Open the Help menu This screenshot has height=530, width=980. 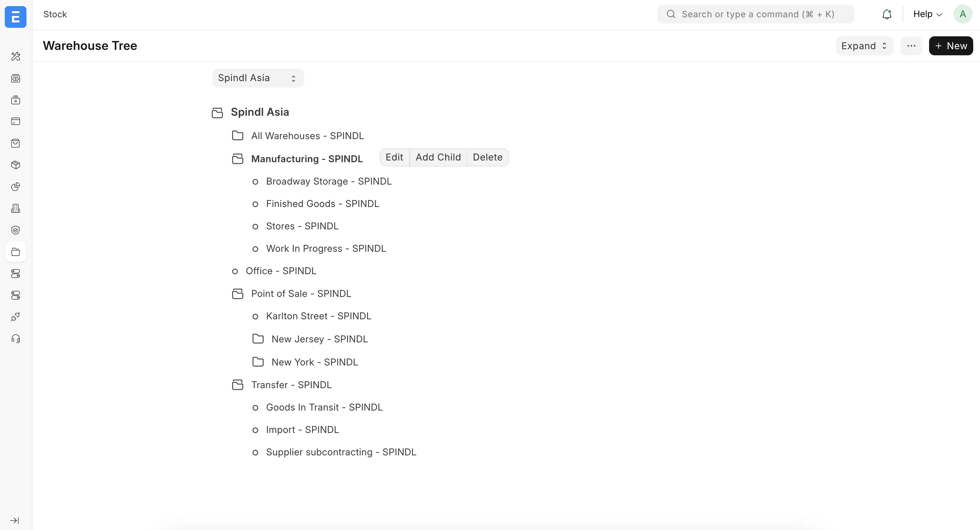pos(927,15)
